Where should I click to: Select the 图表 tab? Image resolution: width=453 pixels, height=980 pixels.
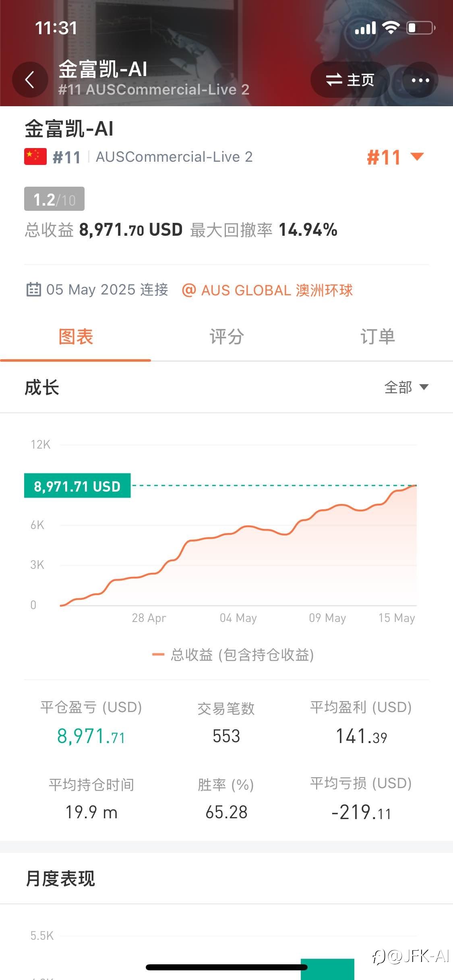pyautogui.click(x=76, y=337)
